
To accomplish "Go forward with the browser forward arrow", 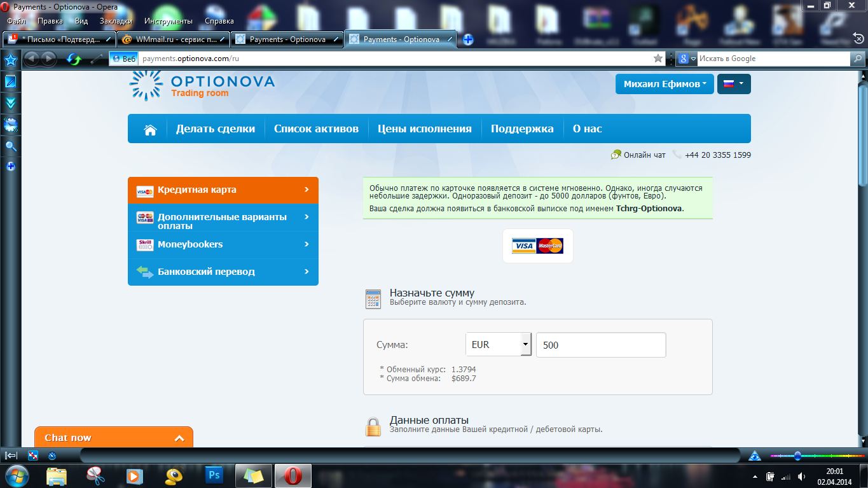I will 49,59.
